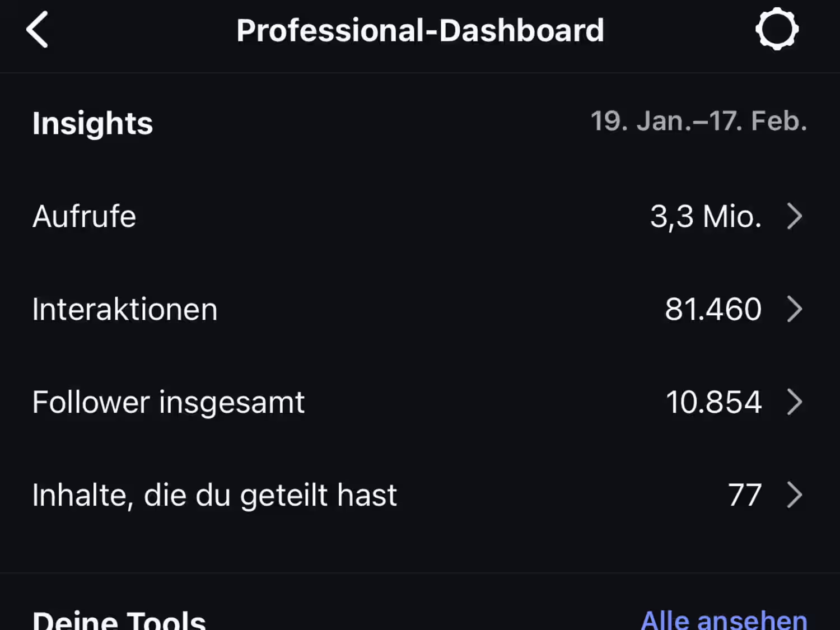
Task: Expand the Aufrufe chevron arrow
Action: 794,217
